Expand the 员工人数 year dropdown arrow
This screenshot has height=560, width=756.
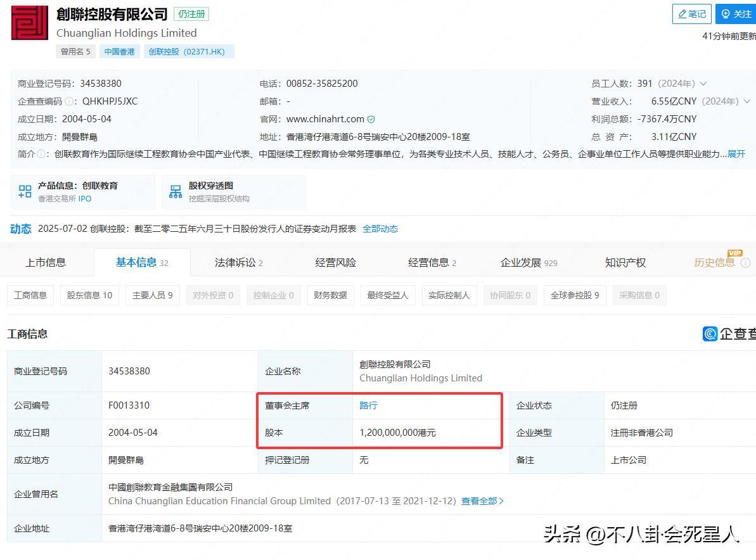[703, 84]
